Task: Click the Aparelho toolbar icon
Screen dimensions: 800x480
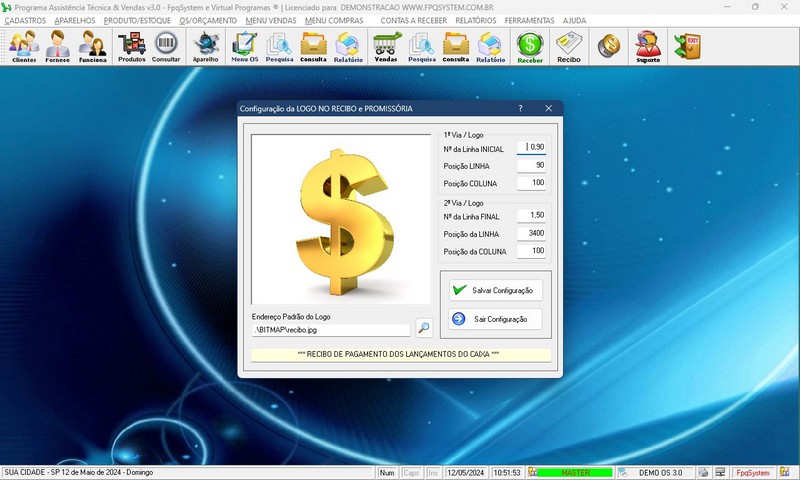Action: click(206, 46)
